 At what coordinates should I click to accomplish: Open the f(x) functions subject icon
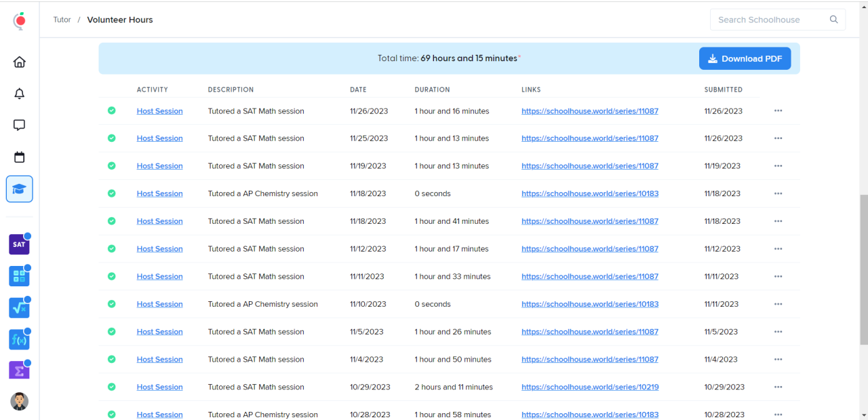click(19, 339)
